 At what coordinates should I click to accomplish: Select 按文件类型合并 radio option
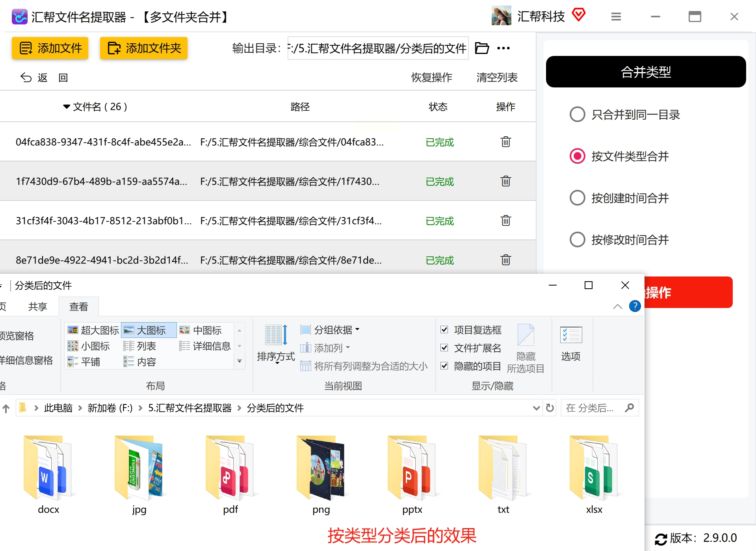pos(577,156)
